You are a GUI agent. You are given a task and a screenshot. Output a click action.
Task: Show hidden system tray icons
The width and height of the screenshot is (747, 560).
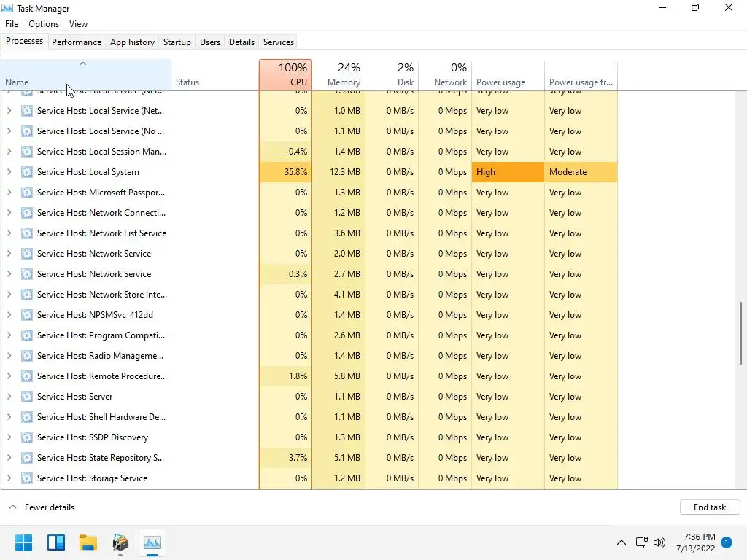point(622,542)
